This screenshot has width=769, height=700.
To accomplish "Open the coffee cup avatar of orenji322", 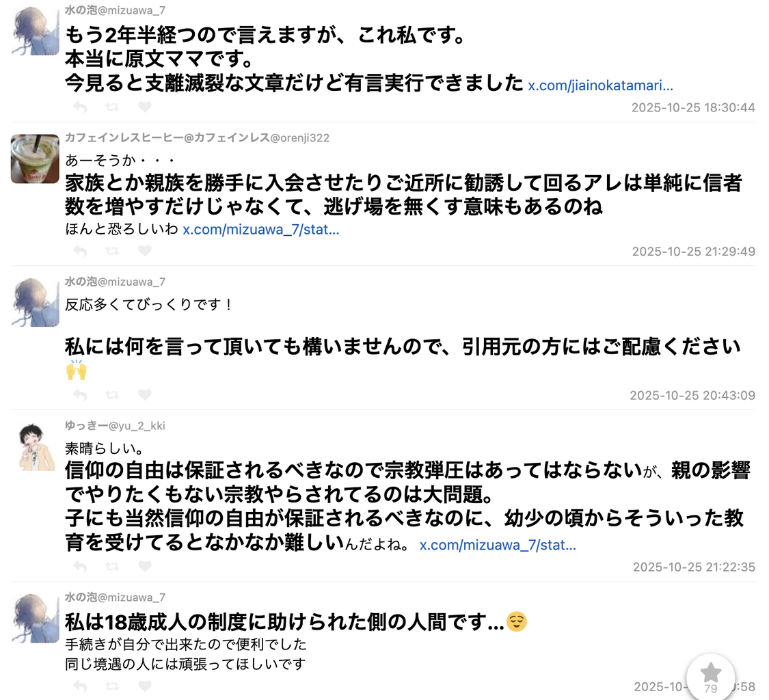I will pos(35,159).
